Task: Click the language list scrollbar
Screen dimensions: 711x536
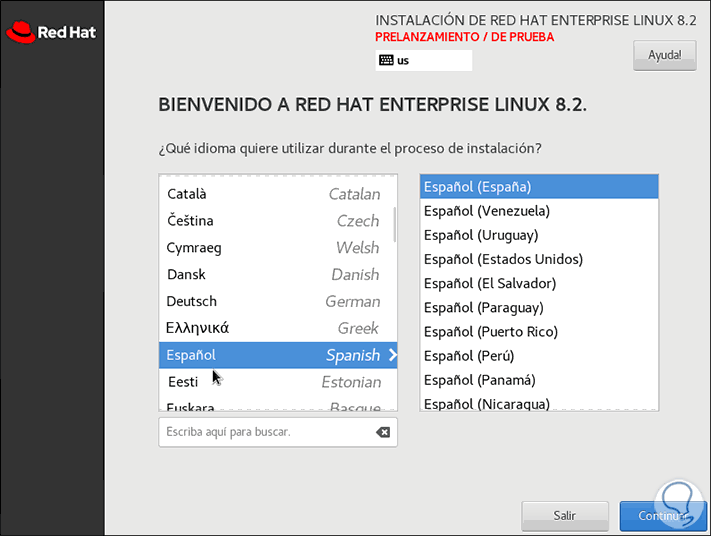Action: pos(394,225)
